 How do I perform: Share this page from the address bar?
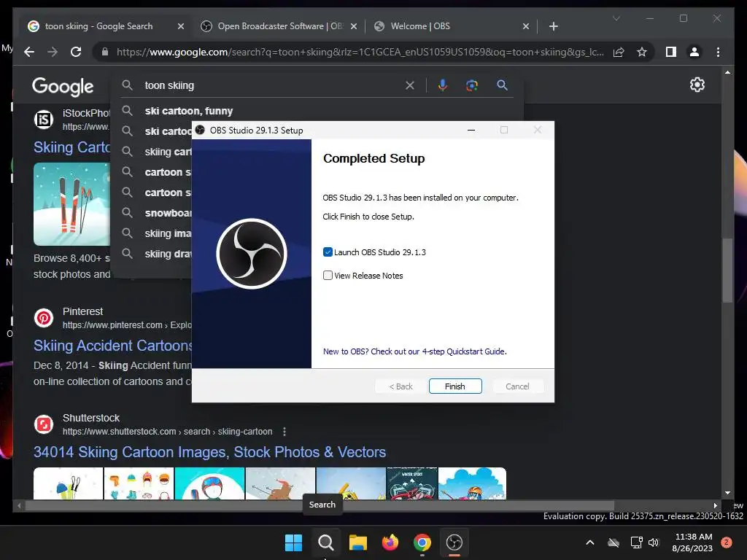(x=619, y=52)
